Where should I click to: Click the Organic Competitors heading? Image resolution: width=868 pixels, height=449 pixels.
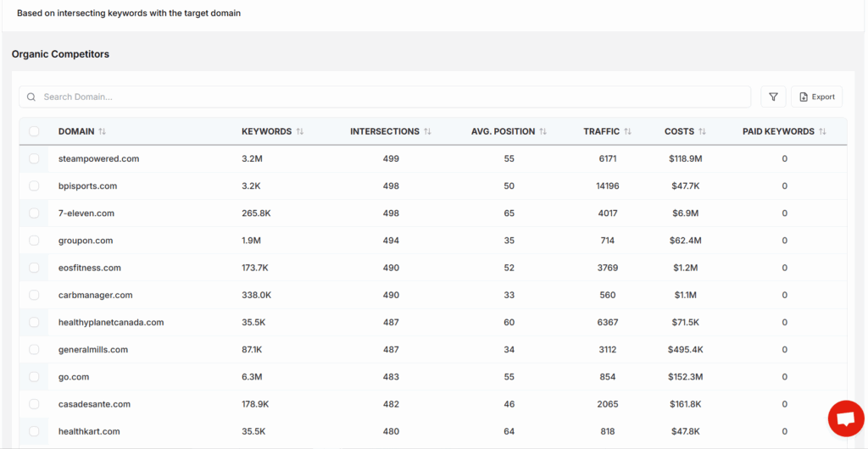[60, 54]
